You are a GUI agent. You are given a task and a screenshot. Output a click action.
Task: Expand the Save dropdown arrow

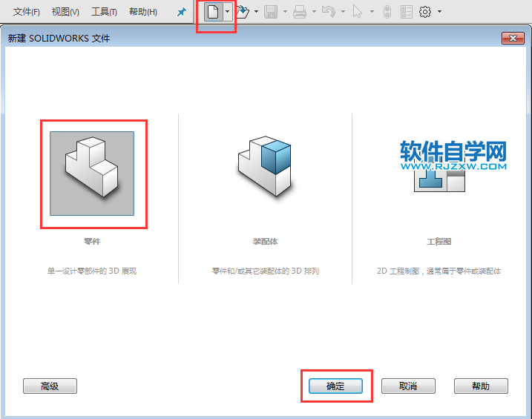point(285,12)
